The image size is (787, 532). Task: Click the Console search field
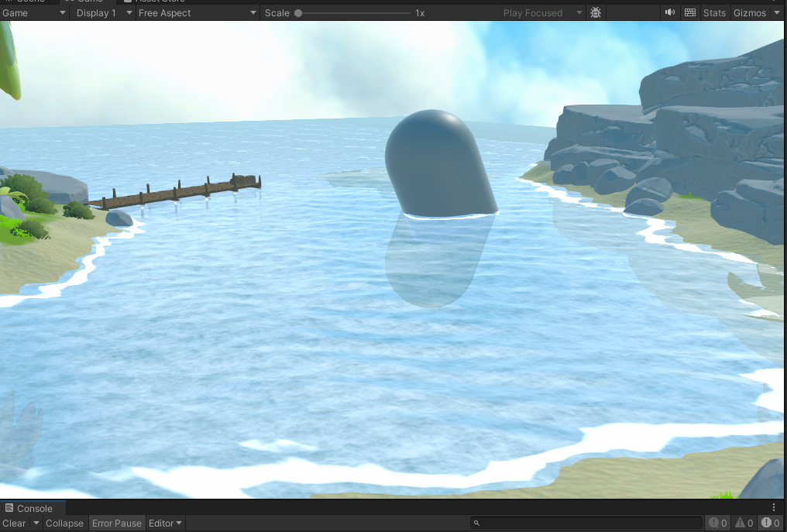pyautogui.click(x=586, y=523)
